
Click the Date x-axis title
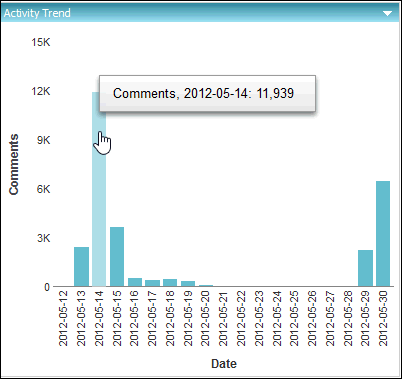tap(224, 364)
